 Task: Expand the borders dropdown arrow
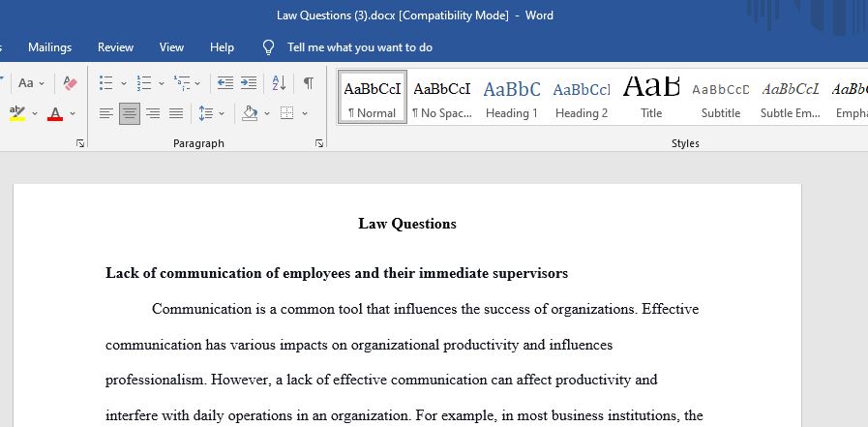[x=305, y=113]
